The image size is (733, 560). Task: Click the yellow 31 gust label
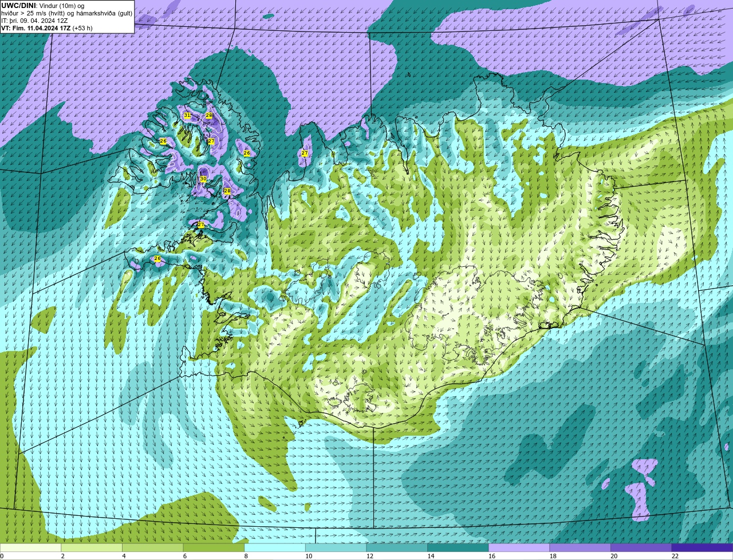(x=187, y=116)
